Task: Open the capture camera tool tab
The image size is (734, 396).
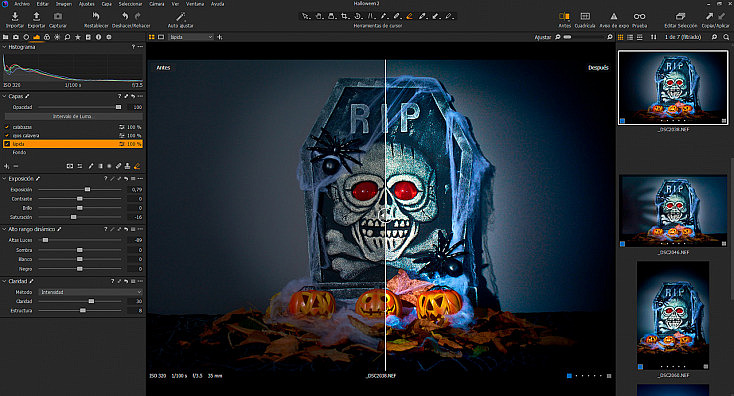Action: (x=16, y=37)
